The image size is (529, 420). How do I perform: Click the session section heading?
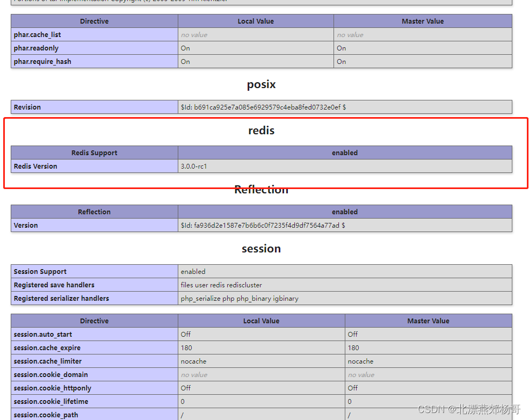(x=262, y=249)
